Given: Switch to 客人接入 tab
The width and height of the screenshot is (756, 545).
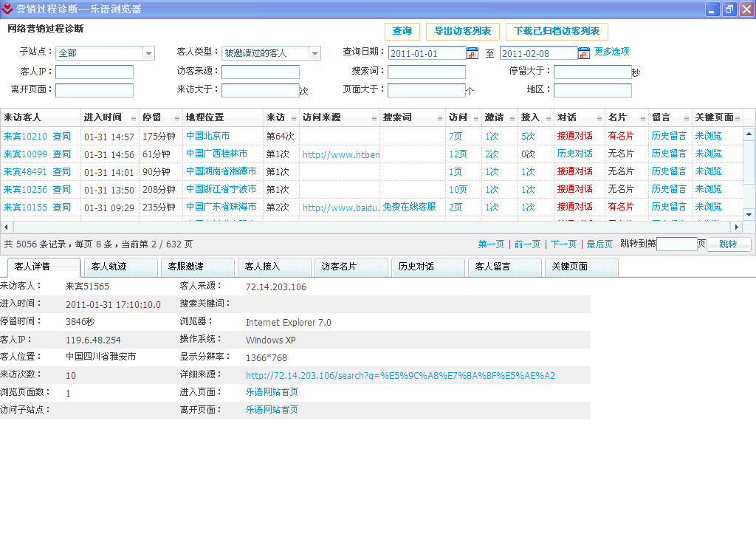Looking at the screenshot, I should [274, 267].
